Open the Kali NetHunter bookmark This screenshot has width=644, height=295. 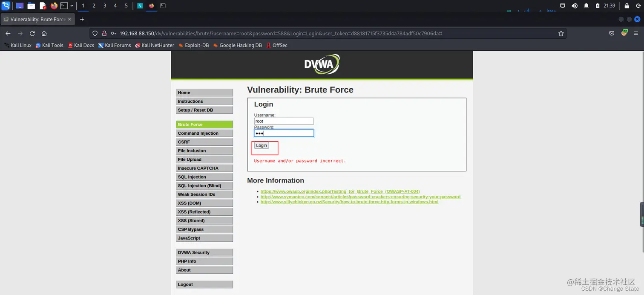pos(155,45)
